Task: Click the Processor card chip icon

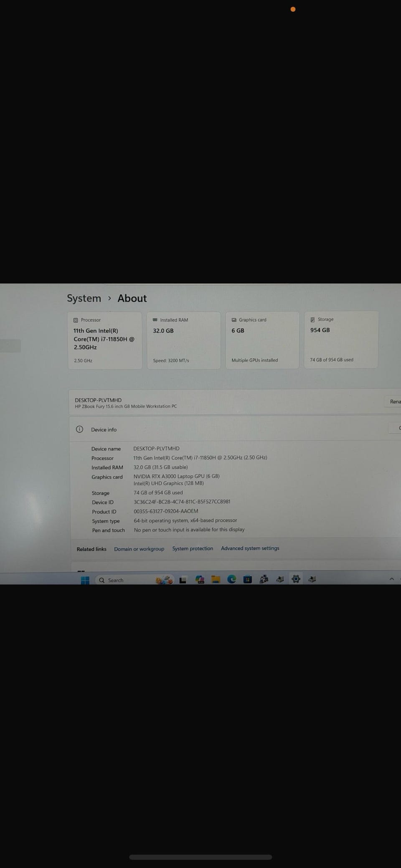Action: (x=76, y=320)
